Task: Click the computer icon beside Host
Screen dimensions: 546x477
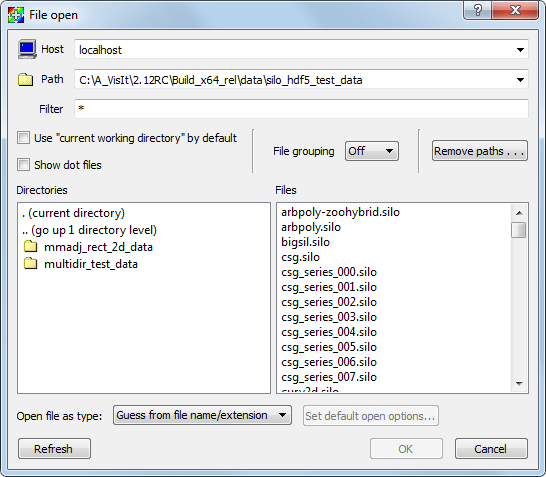Action: coord(27,49)
